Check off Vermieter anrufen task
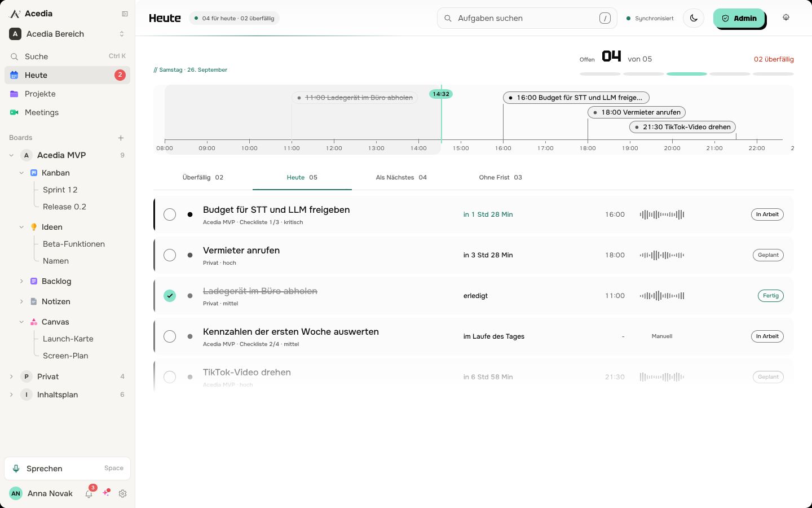Screen dimensions: 812x508 tap(170, 255)
